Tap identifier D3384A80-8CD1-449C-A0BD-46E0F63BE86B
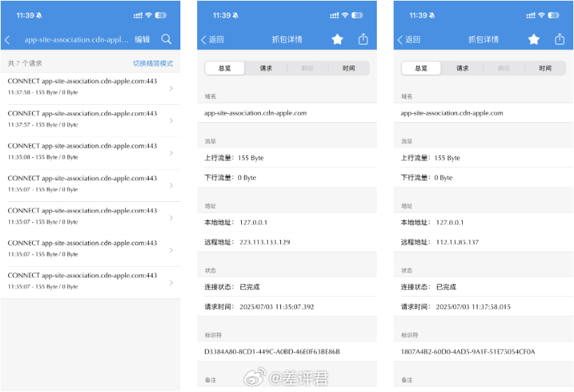This screenshot has height=392, width=574. (x=272, y=351)
